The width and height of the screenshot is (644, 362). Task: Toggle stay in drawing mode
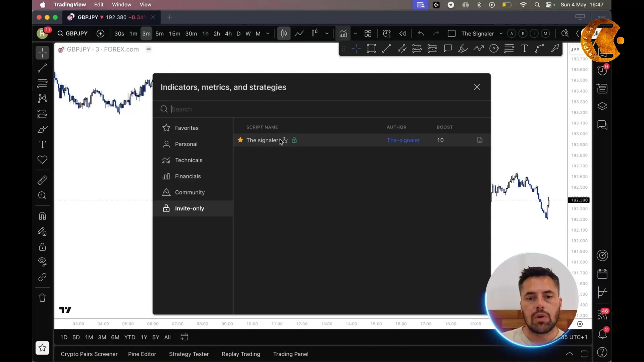42,231
